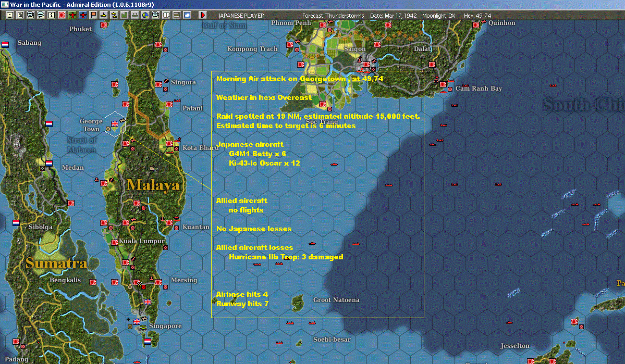Click the 'Malaya' region label

[153, 185]
